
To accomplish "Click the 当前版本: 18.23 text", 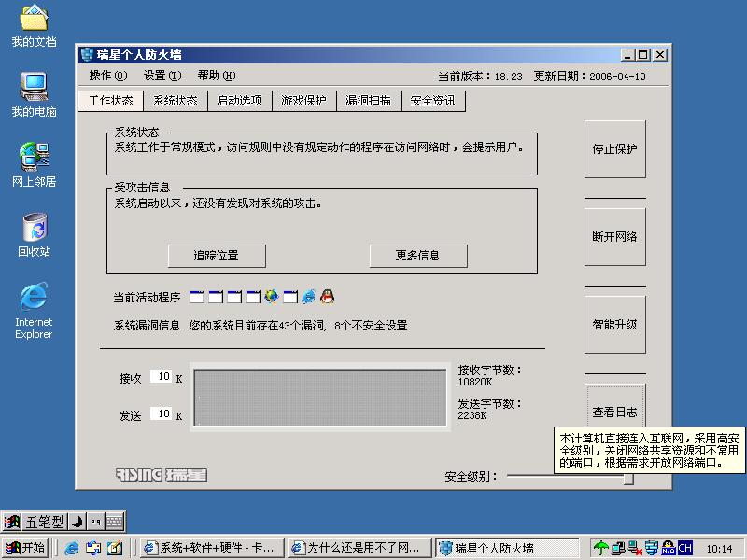I will (x=480, y=77).
